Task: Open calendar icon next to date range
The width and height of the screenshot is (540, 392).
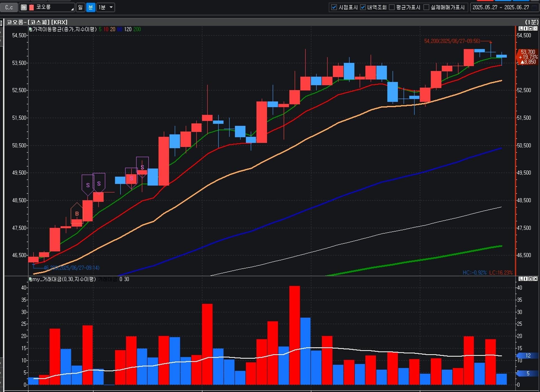Action: point(534,7)
